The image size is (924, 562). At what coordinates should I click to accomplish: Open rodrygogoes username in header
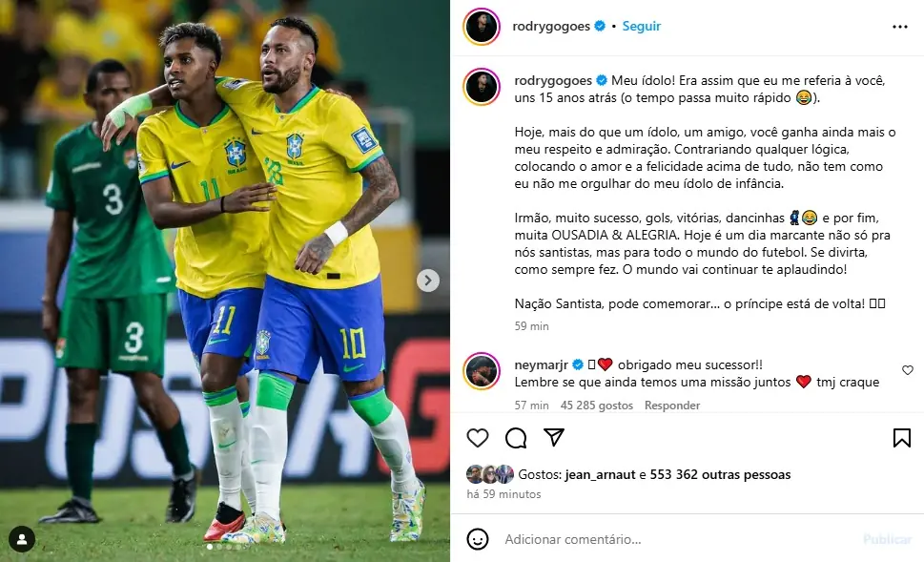(551, 26)
